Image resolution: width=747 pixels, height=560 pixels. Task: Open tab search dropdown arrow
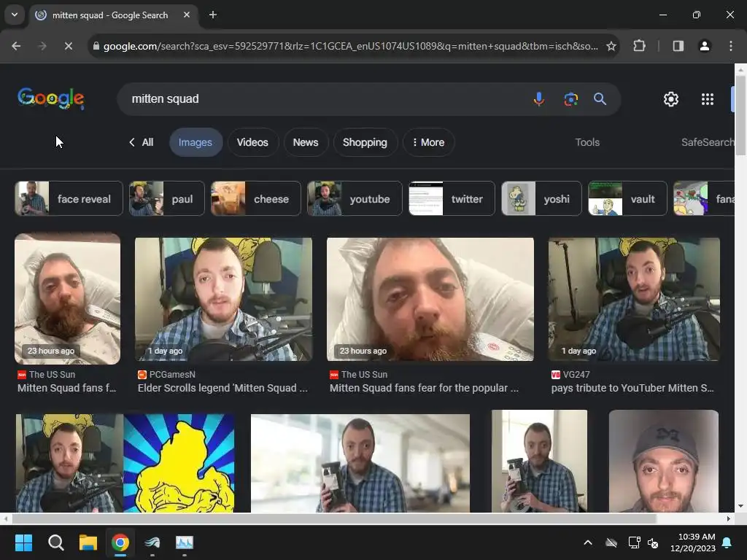tap(15, 15)
